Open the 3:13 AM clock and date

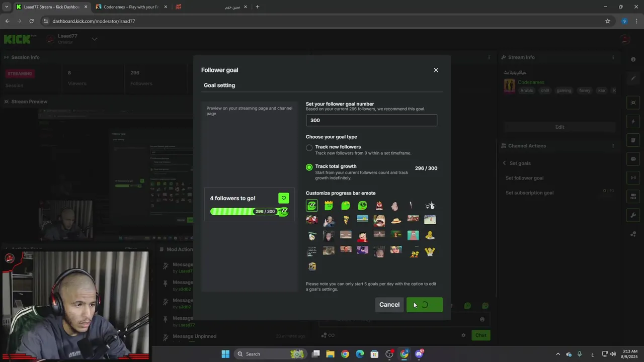click(x=629, y=354)
